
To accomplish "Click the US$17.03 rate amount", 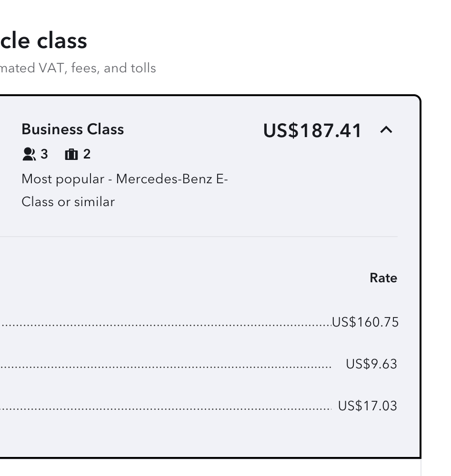I will 367,406.
